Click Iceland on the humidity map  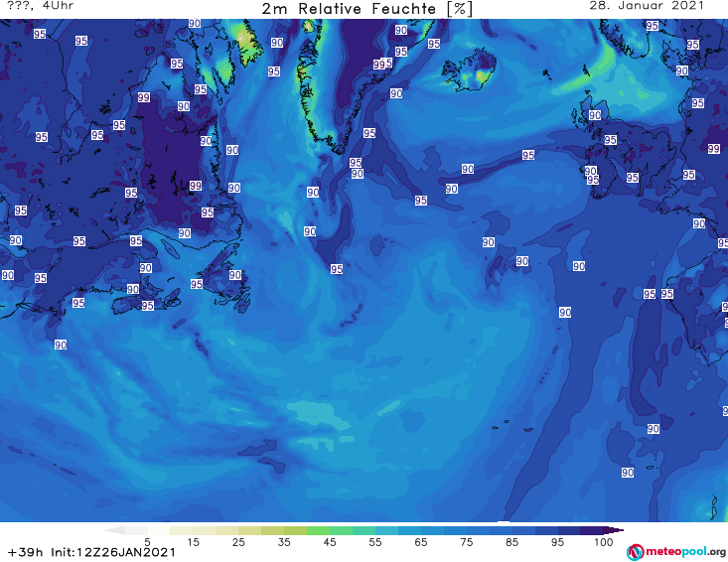coord(469,71)
